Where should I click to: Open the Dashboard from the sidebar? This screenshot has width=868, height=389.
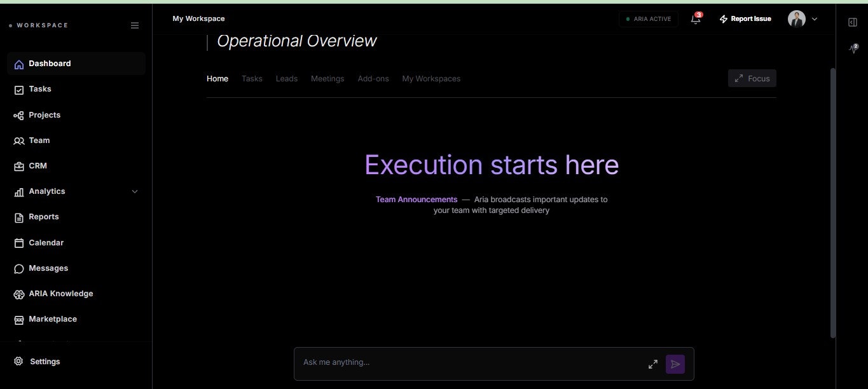[50, 63]
